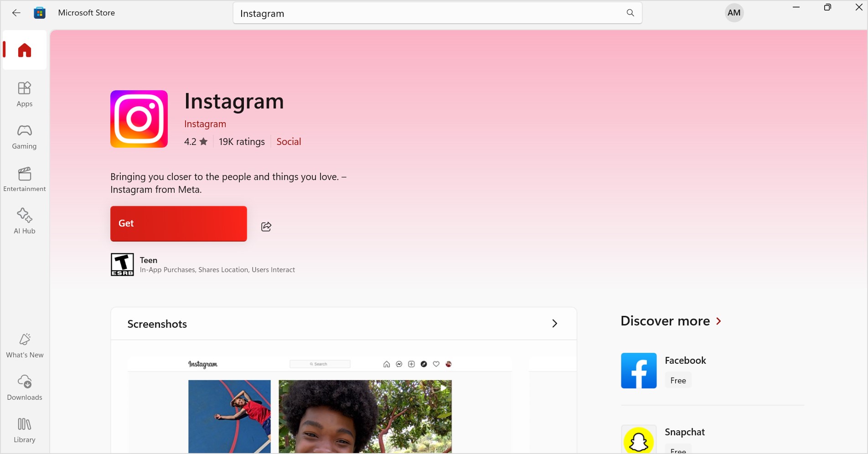The width and height of the screenshot is (868, 454).
Task: Click Free button under Facebook
Action: (678, 381)
